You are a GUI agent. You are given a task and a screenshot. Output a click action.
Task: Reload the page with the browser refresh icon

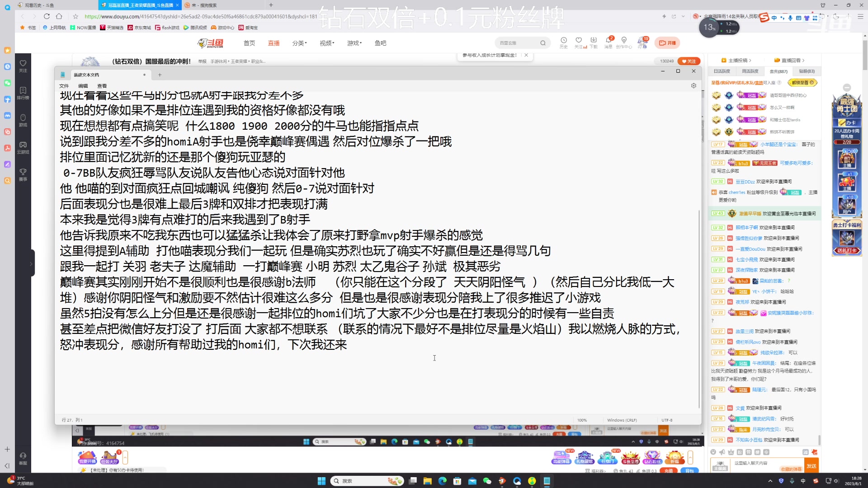pos(47,16)
